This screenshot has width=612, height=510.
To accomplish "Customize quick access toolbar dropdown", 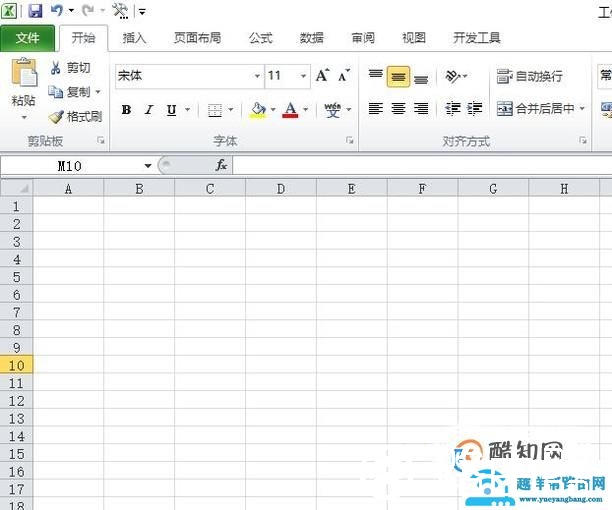I will point(142,12).
